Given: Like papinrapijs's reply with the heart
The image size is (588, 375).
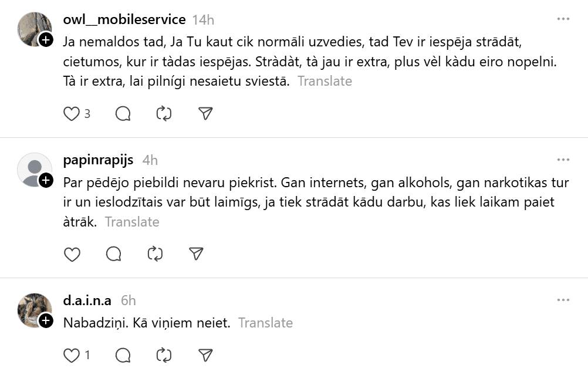Looking at the screenshot, I should pos(72,254).
